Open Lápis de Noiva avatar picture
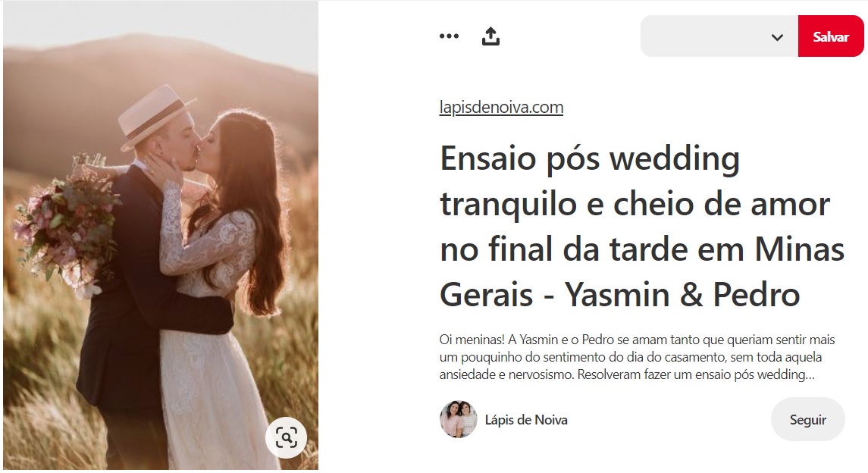The width and height of the screenshot is (868, 473). [459, 419]
